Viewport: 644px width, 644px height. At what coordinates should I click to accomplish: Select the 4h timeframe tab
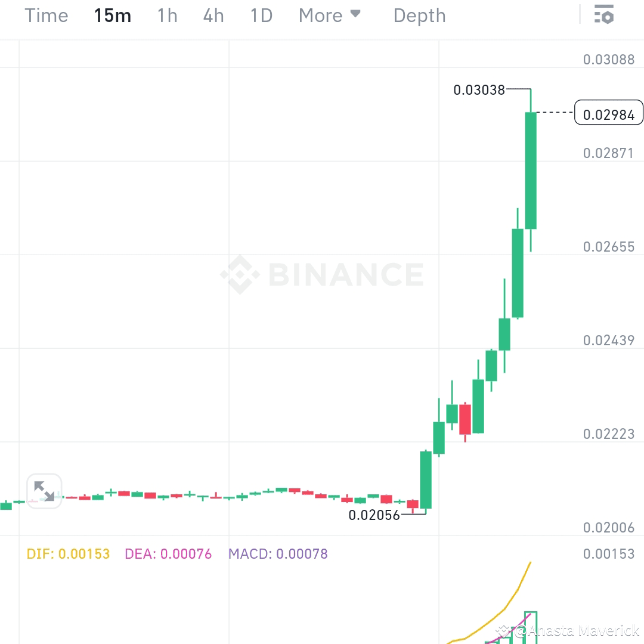pos(213,16)
